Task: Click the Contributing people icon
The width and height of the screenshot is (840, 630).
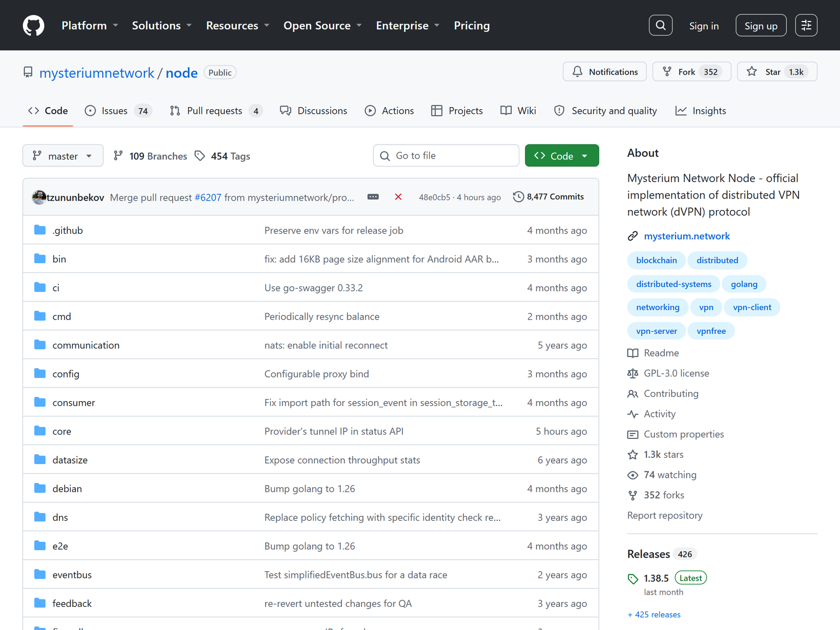Action: [633, 394]
